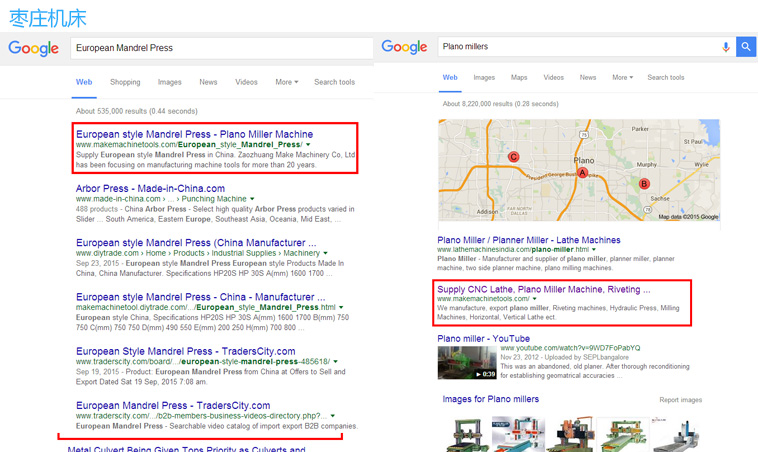Open the Maps tab
758x452 pixels.
coord(519,77)
